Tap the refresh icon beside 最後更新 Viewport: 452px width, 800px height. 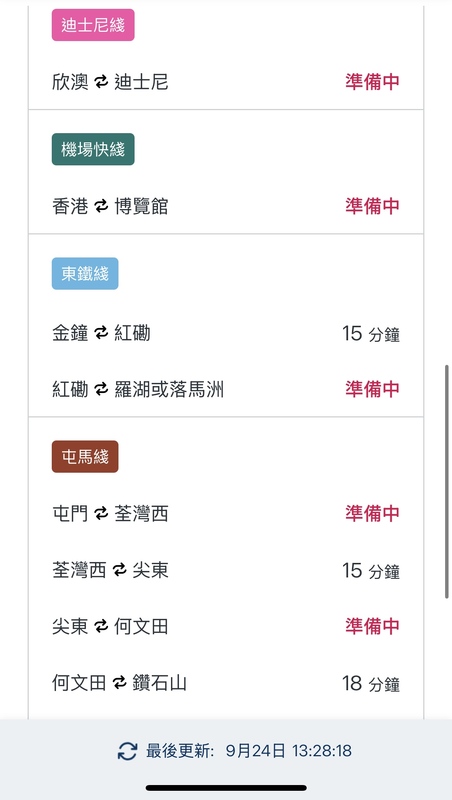(x=128, y=751)
